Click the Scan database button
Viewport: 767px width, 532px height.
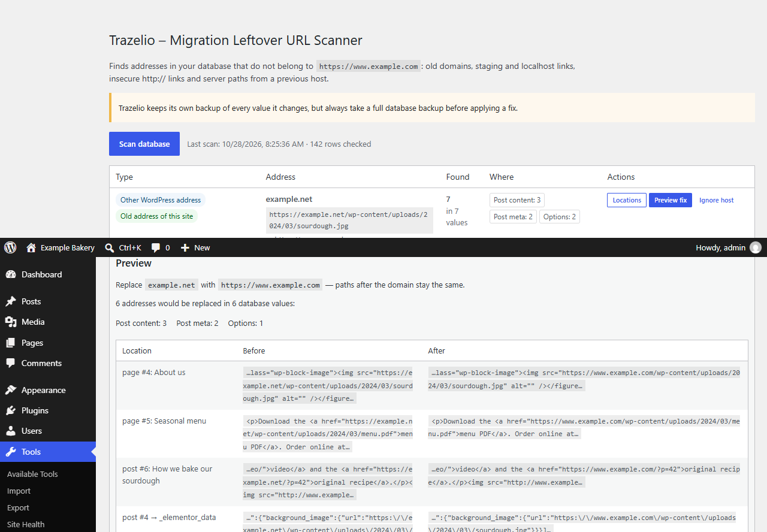[144, 144]
